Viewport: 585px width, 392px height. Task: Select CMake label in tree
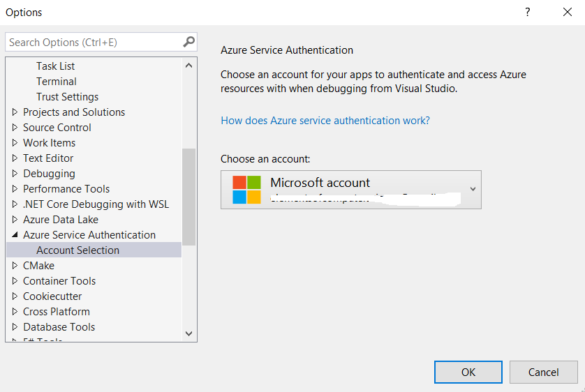pyautogui.click(x=39, y=265)
